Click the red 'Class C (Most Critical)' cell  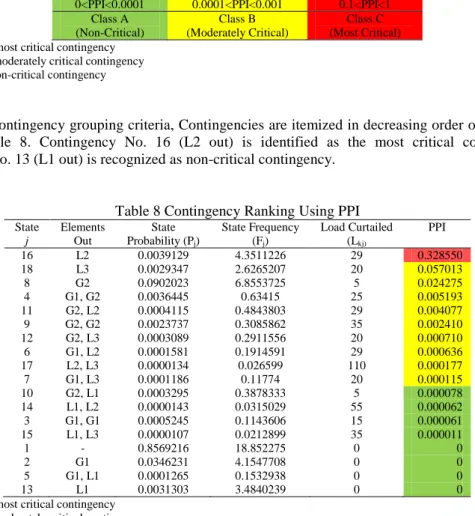point(365,26)
